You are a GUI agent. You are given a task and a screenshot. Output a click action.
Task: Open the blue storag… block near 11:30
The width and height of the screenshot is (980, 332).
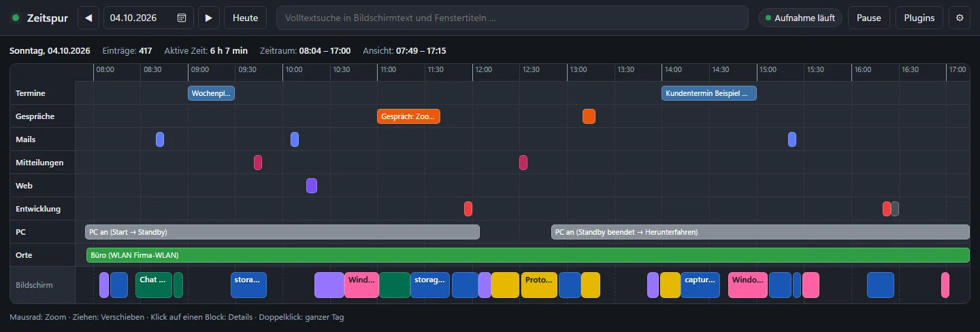click(x=430, y=285)
